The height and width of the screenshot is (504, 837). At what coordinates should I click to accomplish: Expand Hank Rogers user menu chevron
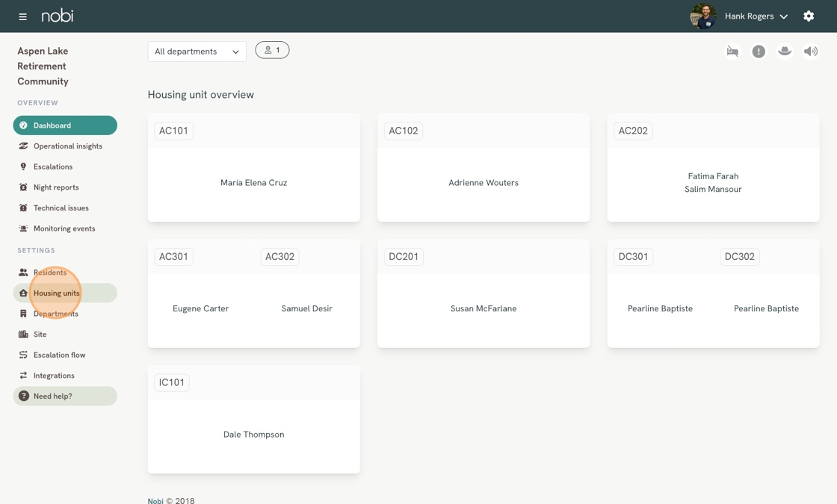tap(784, 16)
